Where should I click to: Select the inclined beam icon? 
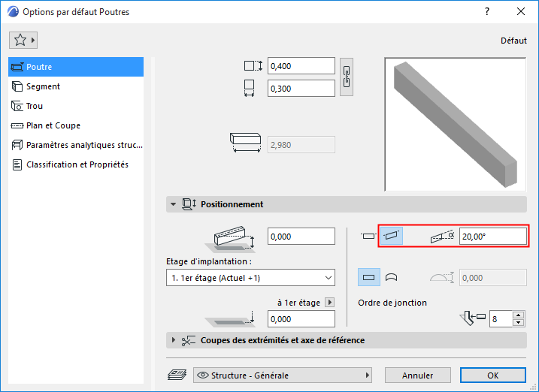[x=391, y=236]
